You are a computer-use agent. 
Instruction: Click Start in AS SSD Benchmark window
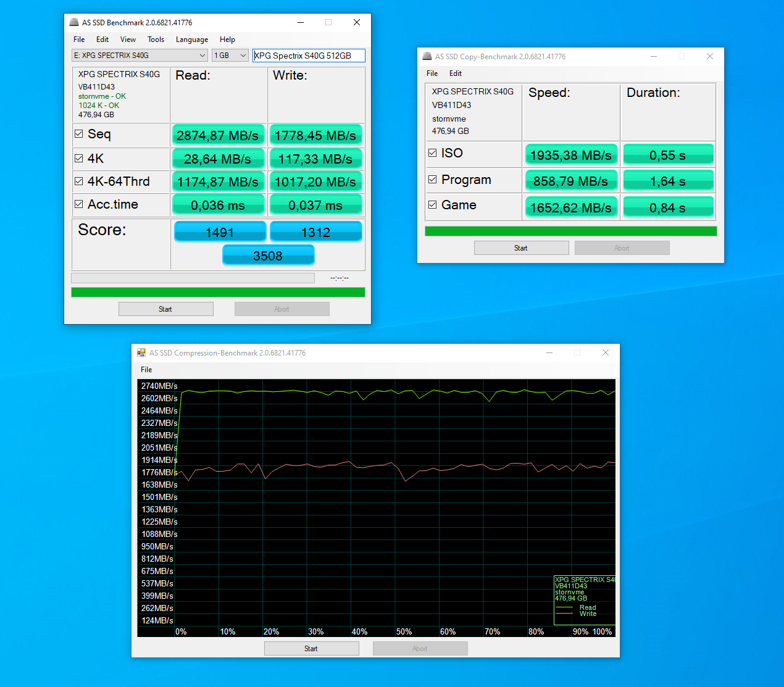(x=165, y=309)
